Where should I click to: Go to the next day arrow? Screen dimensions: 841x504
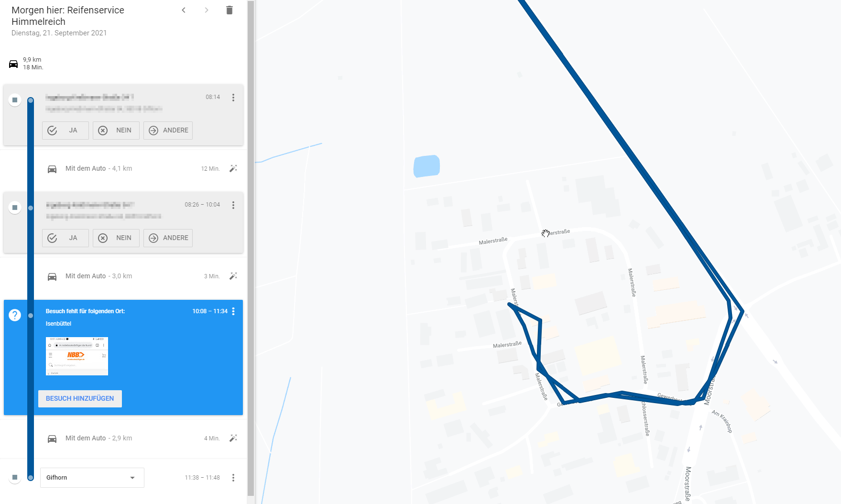point(207,10)
